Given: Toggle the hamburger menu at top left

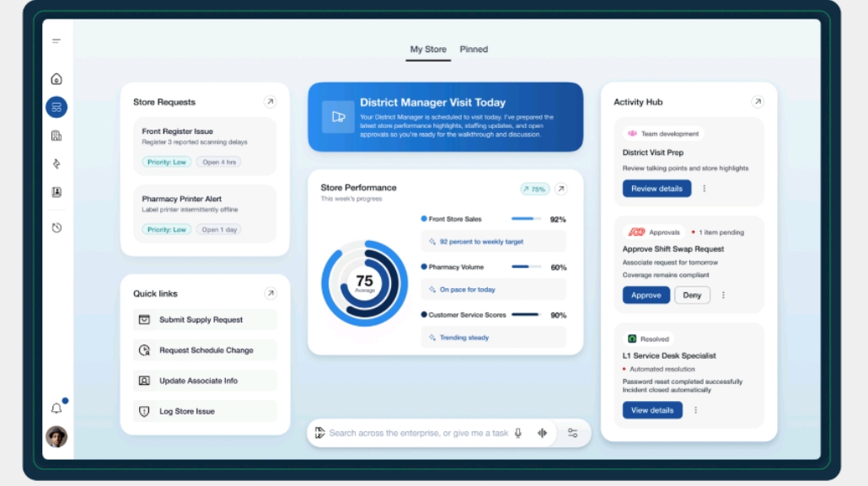Looking at the screenshot, I should pos(56,41).
